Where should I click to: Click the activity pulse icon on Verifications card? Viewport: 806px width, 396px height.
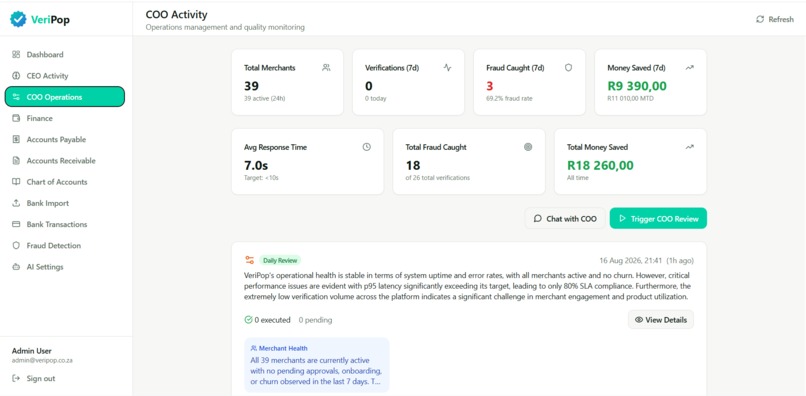coord(447,67)
